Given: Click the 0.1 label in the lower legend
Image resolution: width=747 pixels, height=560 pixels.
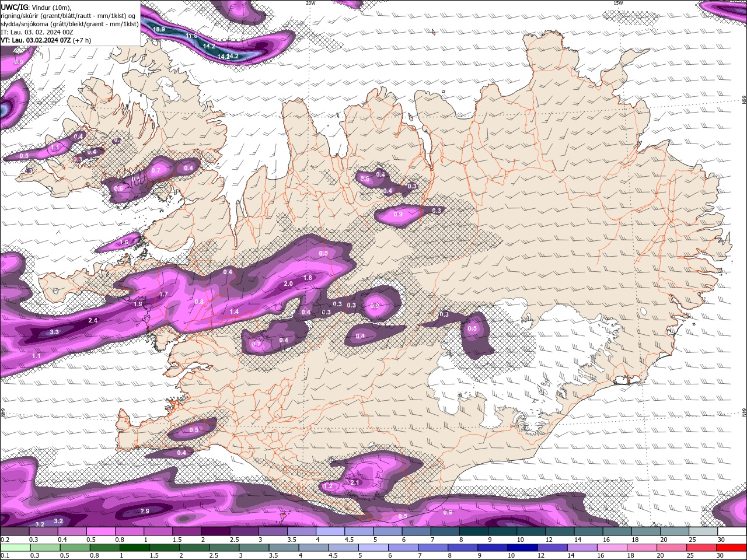Looking at the screenshot, I should 5,556.
